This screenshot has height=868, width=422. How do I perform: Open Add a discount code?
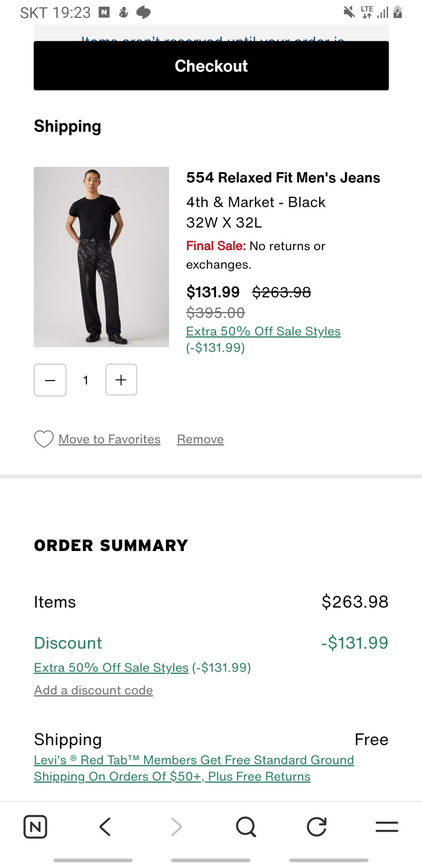93,690
